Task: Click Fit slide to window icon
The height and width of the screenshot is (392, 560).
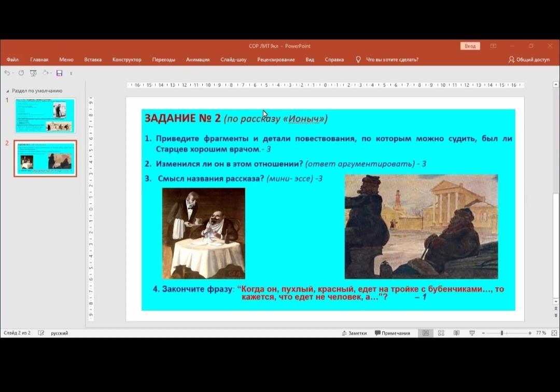Action: (x=554, y=333)
